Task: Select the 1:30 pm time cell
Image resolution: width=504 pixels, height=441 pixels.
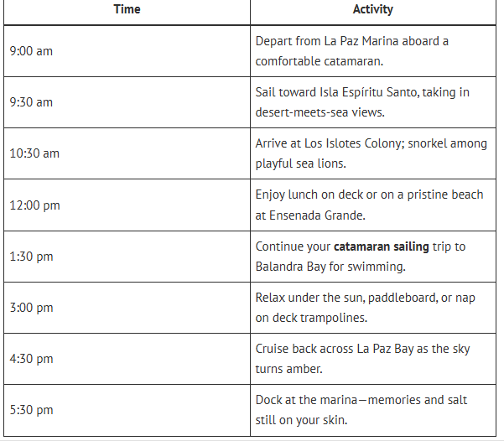Action: point(31,257)
